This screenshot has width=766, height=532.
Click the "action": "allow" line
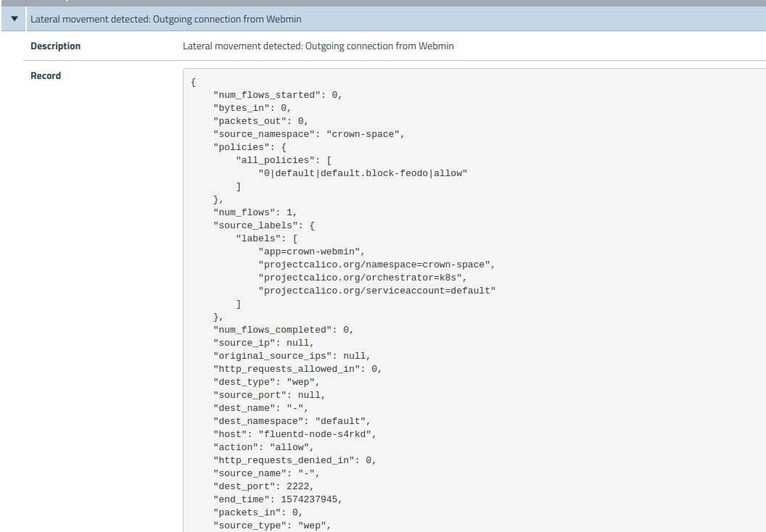point(263,447)
